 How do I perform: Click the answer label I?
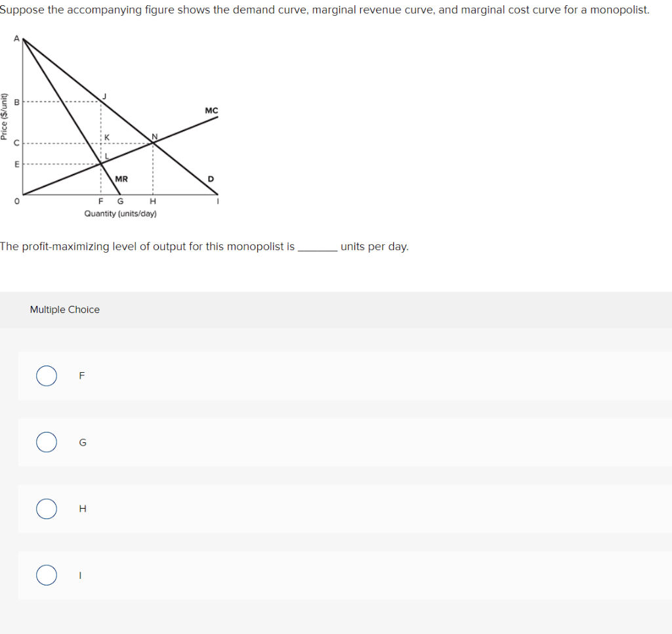pos(80,575)
